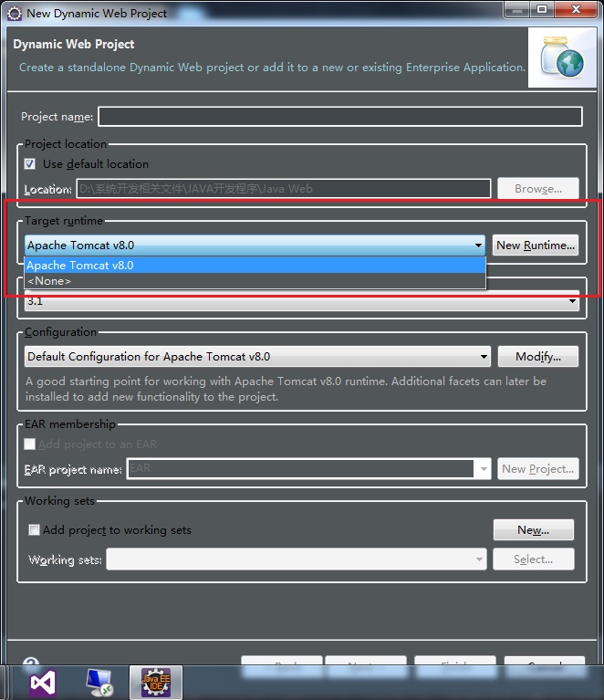Click the New Project... button
This screenshot has width=604, height=700.
tap(538, 469)
